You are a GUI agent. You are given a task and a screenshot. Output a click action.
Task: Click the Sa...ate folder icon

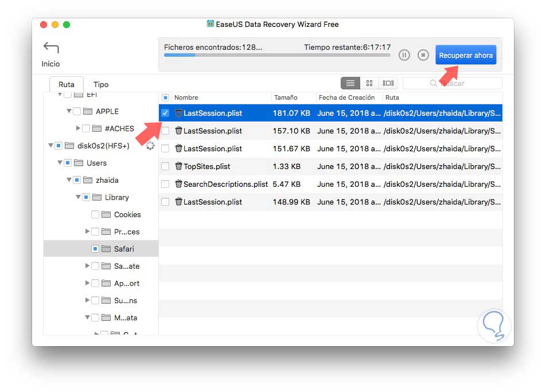point(106,266)
